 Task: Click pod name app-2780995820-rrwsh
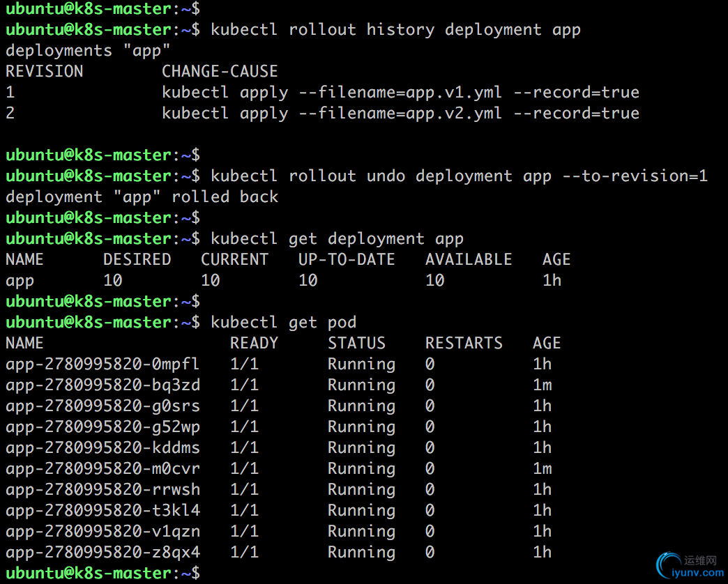103,490
